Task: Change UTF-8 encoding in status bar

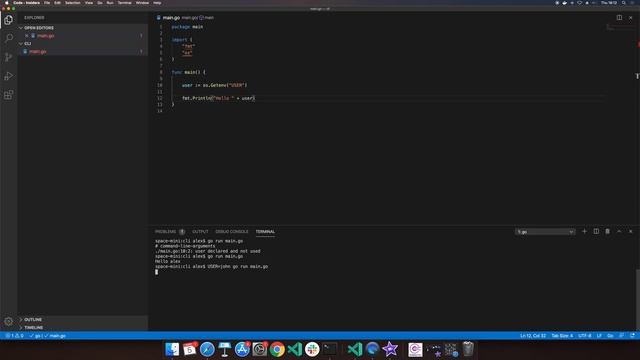Action: click(584, 336)
